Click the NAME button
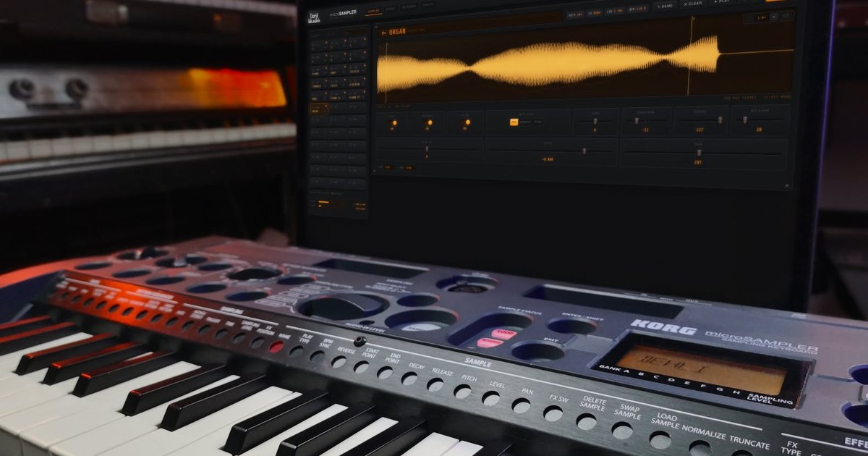868x456 pixels. pyautogui.click(x=665, y=6)
